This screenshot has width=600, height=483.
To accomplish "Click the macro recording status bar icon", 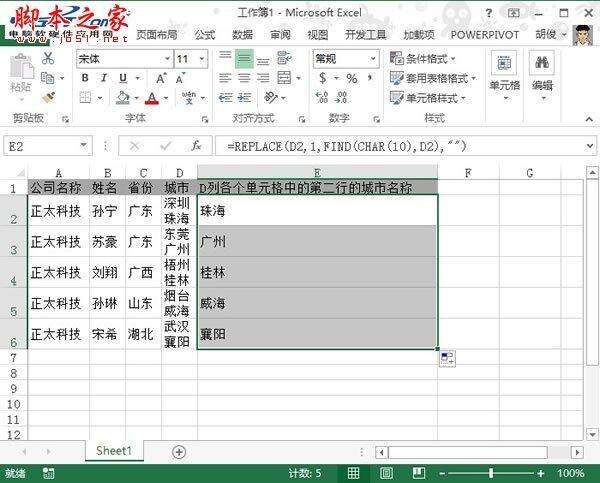I will point(49,473).
